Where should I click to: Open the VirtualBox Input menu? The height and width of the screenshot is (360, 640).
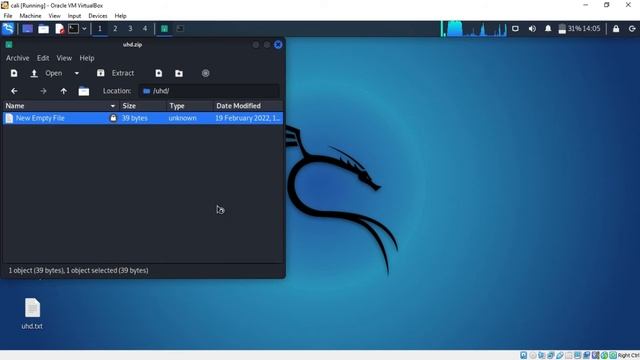click(74, 16)
